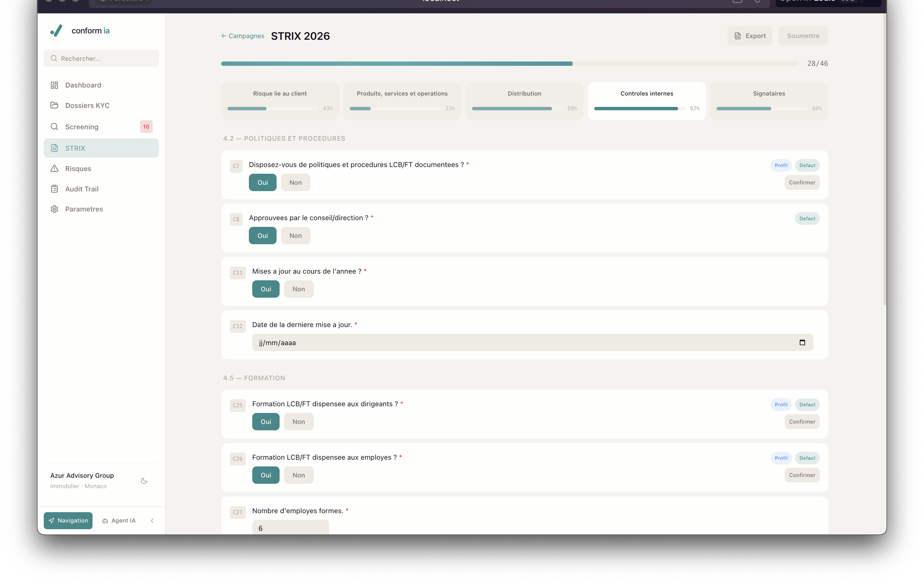Screen dimensions: 924x584
Task: Open the Signataires tab
Action: pos(769,101)
